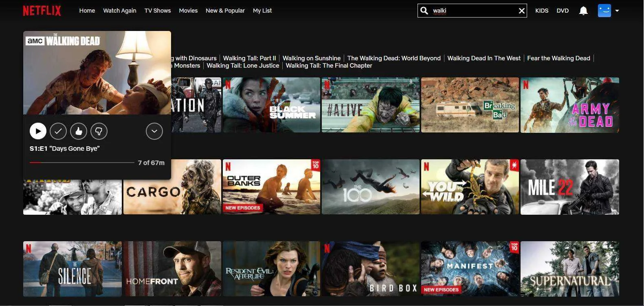Rate Walking Dead thumbs down
The image size is (644, 306).
[99, 131]
